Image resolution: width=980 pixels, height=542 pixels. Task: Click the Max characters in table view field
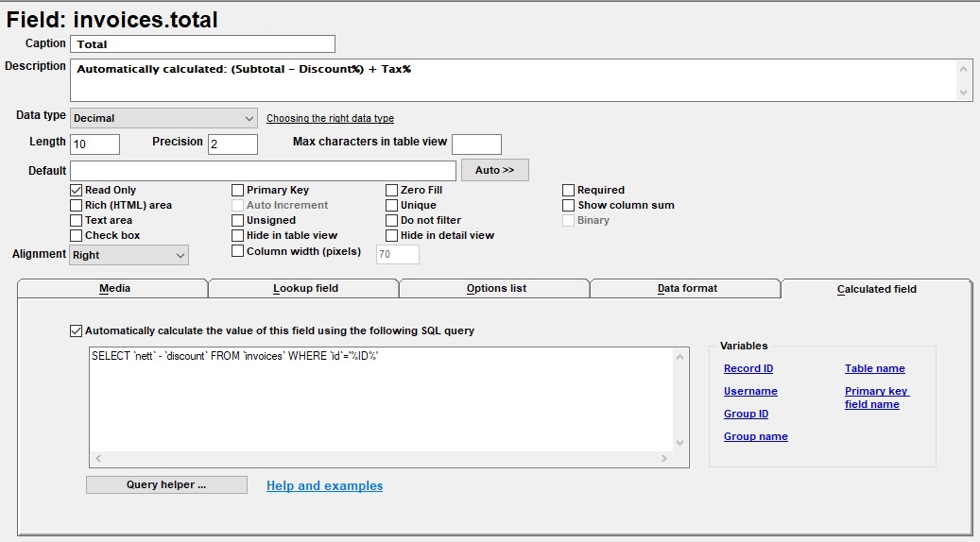pos(476,144)
